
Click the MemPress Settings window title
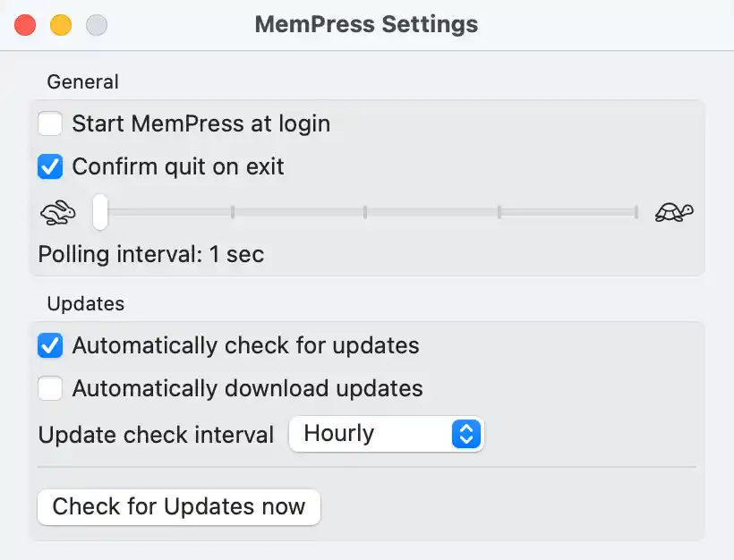tap(366, 24)
